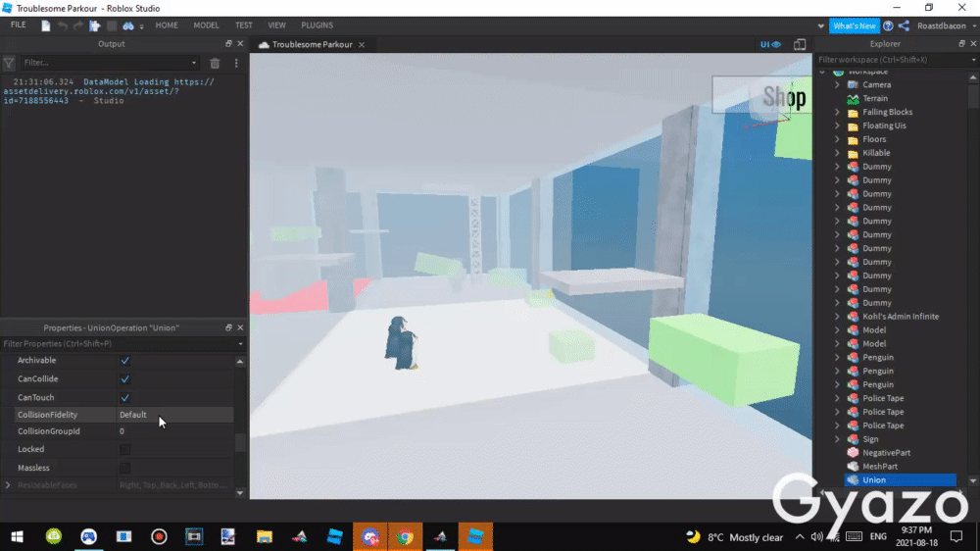Expand the Falling Blocks folder
Viewport: 980px width, 551px height.
point(838,112)
